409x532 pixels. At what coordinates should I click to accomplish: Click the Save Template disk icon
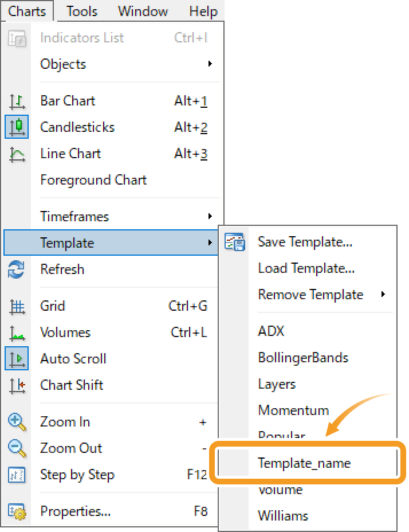[x=234, y=241]
